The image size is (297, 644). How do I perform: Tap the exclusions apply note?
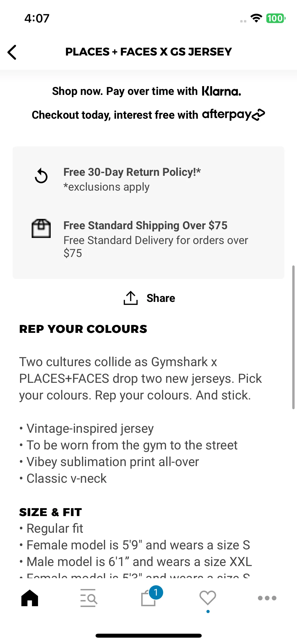tap(107, 187)
